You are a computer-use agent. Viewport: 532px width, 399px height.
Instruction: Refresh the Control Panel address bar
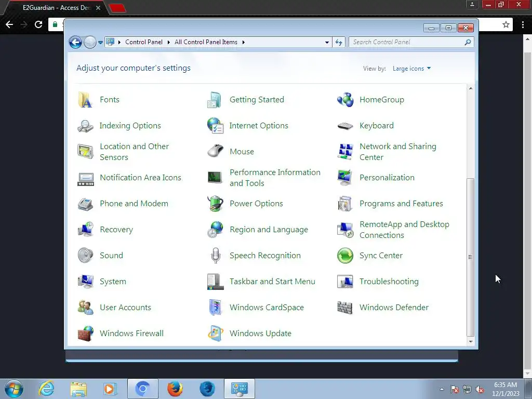[x=339, y=43]
